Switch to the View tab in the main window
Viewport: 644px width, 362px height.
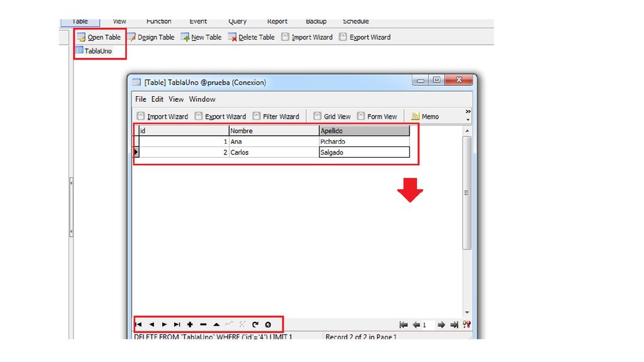119,22
